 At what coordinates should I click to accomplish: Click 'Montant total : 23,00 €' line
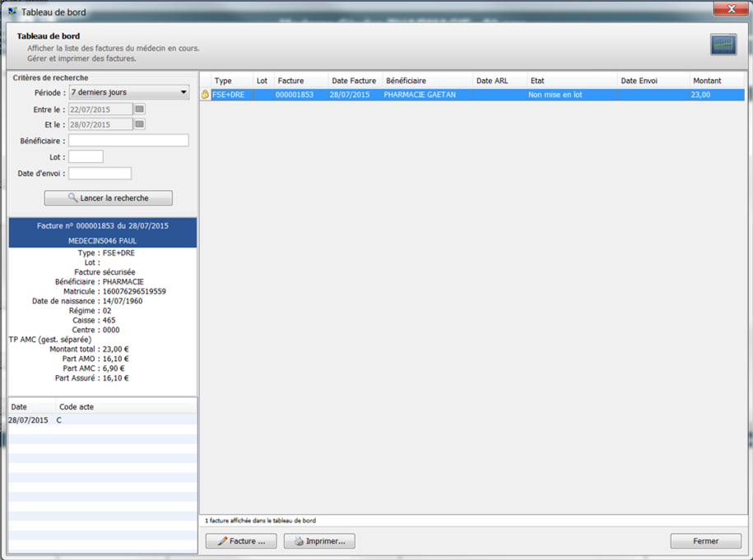point(90,349)
